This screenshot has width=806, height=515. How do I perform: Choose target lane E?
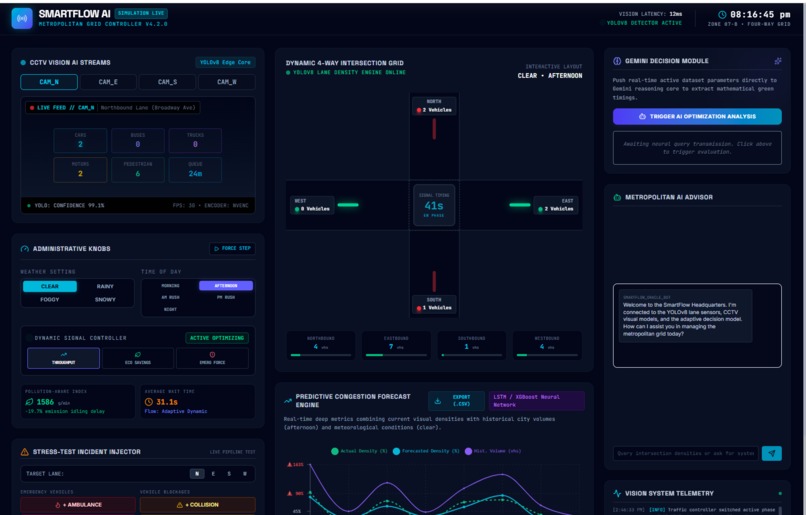[213, 474]
